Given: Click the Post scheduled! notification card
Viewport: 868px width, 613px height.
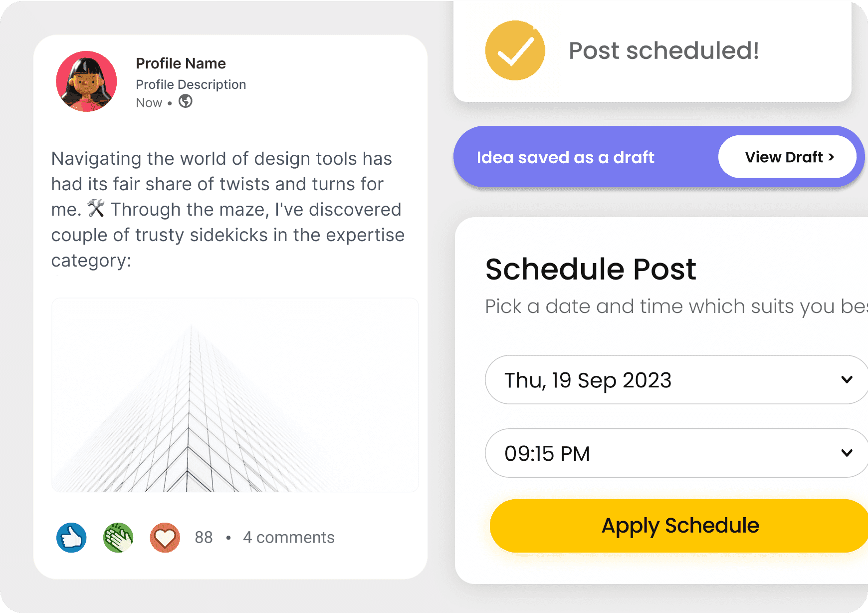Looking at the screenshot, I should [652, 51].
